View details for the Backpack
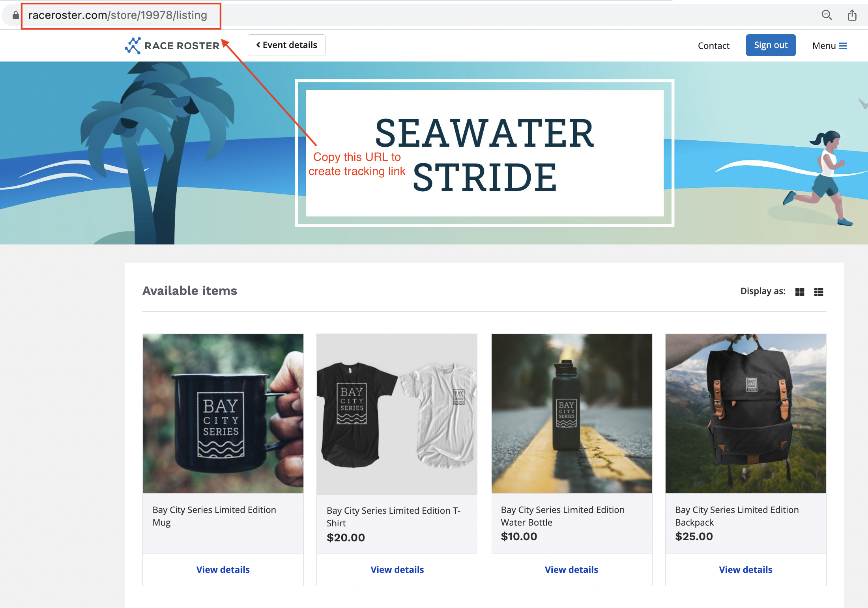 click(745, 570)
